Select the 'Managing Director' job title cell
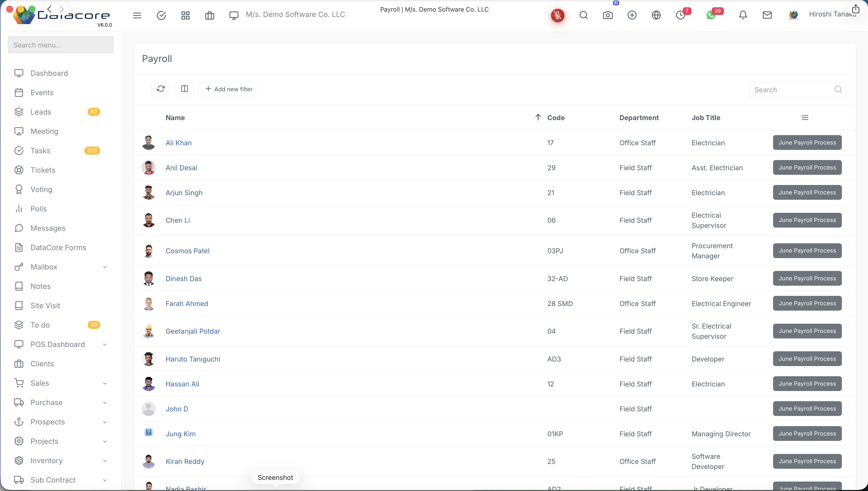The width and height of the screenshot is (868, 491). 721,434
